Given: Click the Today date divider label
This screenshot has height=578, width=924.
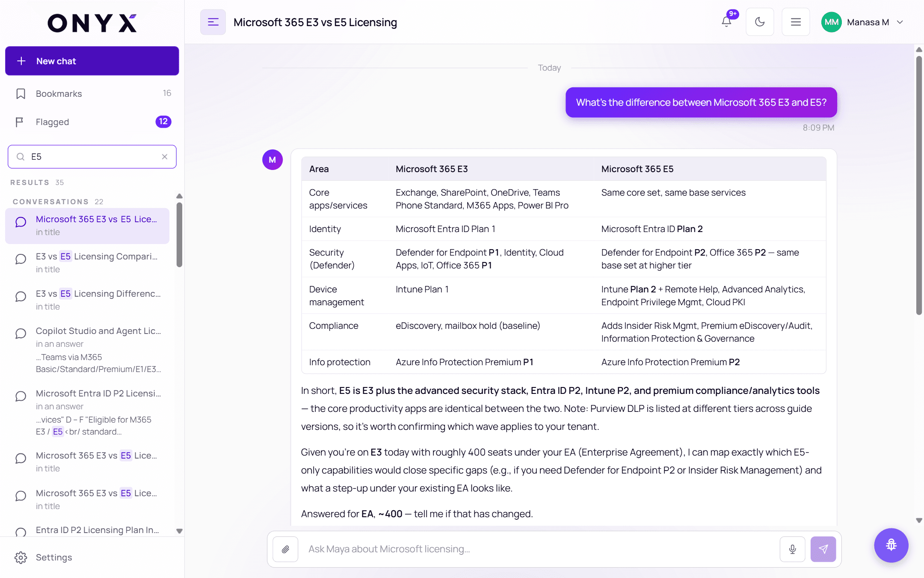Looking at the screenshot, I should [549, 68].
